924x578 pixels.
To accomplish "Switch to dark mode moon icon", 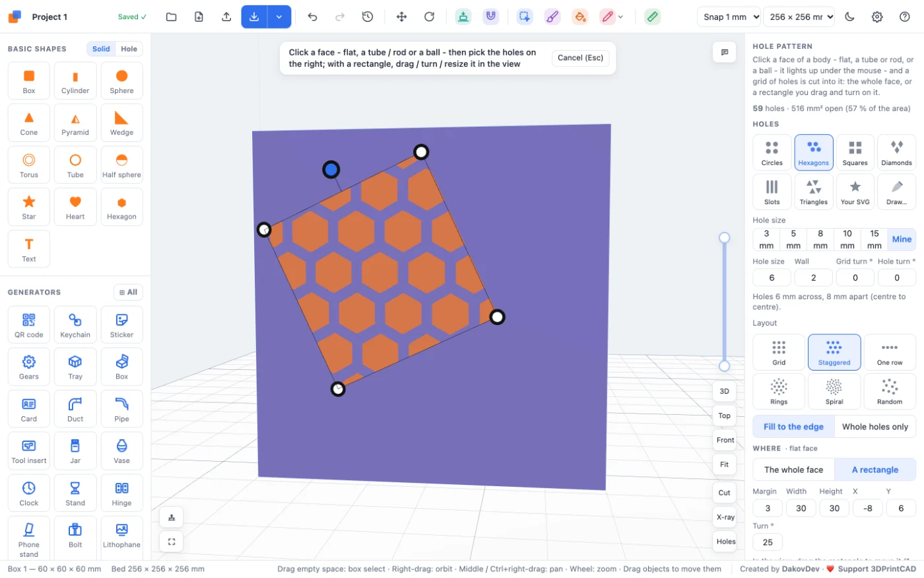I will (x=849, y=17).
